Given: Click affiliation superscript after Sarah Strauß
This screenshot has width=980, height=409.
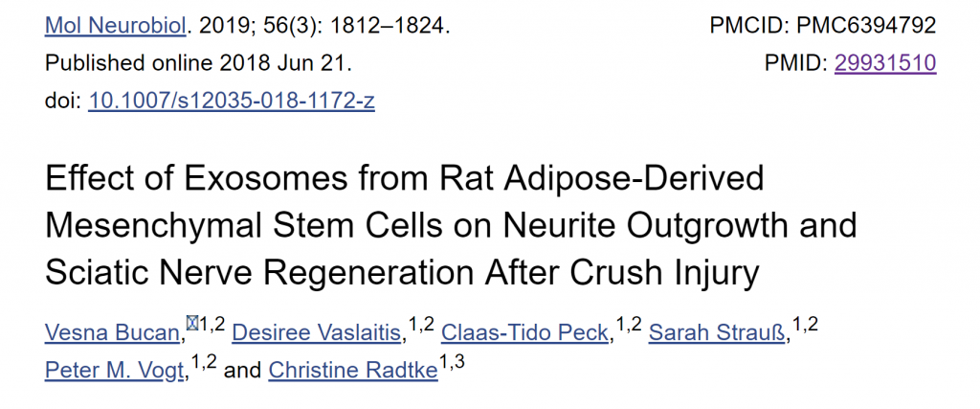Looking at the screenshot, I should point(805,326).
